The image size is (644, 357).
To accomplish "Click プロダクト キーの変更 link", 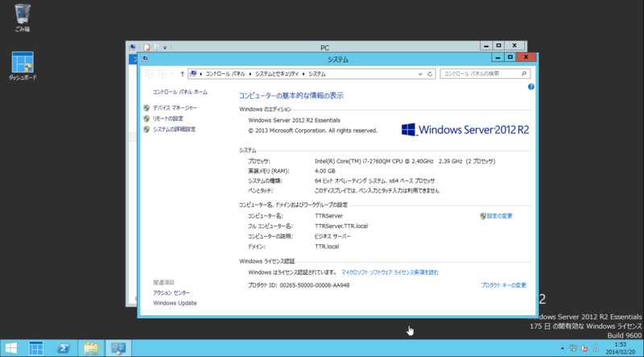I will 504,285.
